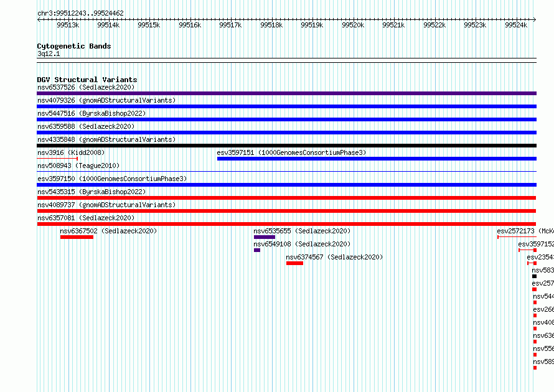This screenshot has width=554, height=392.
Task: Click the 99514k ruler position label
Action: point(108,25)
